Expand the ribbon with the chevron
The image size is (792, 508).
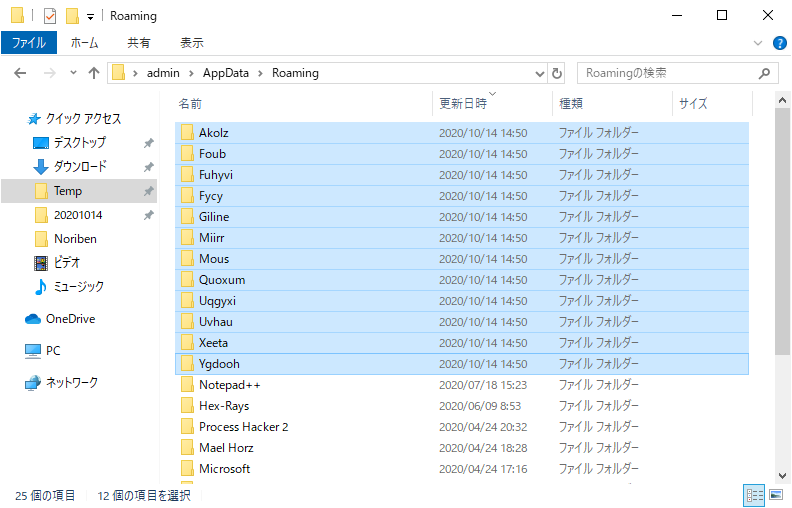pos(758,43)
